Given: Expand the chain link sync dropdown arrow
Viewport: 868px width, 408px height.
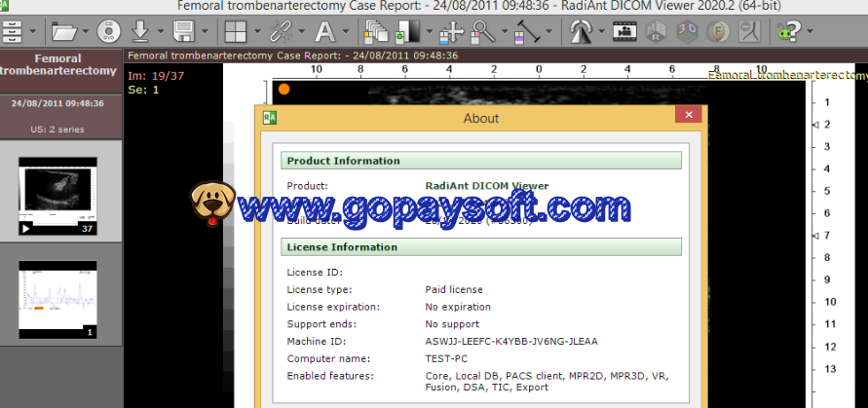Looking at the screenshot, I should tap(302, 31).
